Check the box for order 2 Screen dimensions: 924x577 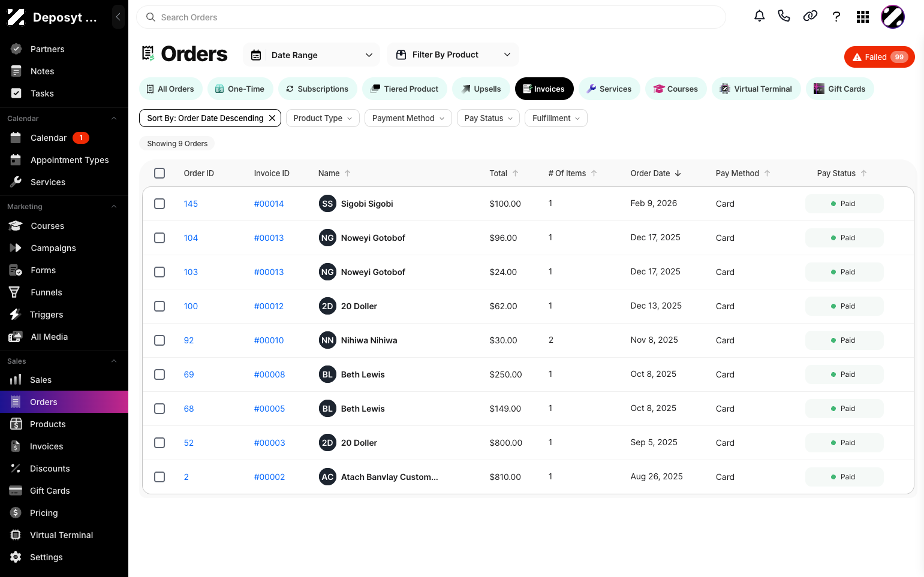click(x=159, y=477)
